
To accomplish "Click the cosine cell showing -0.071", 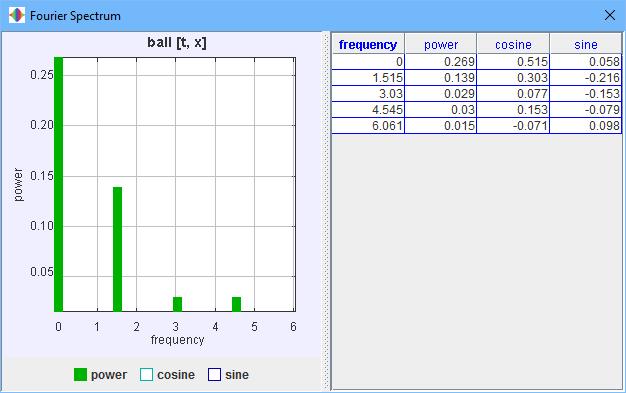I will (513, 125).
